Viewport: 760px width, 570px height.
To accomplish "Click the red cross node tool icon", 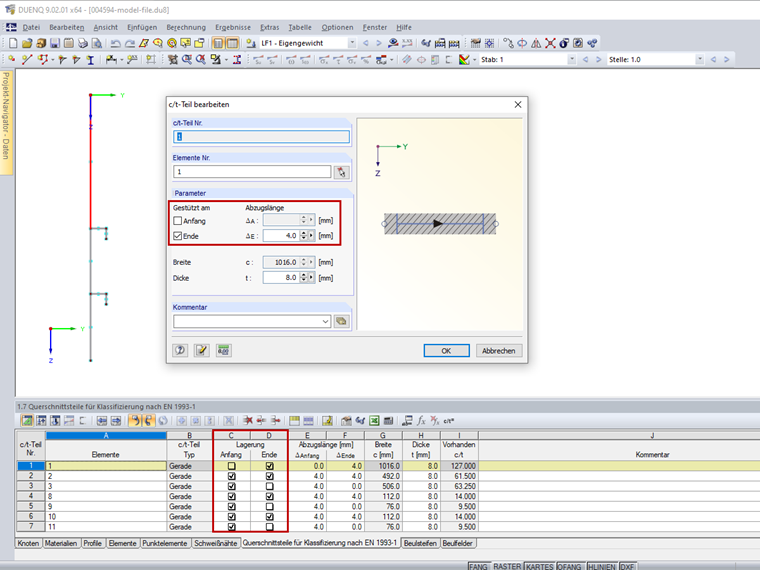I will [550, 43].
